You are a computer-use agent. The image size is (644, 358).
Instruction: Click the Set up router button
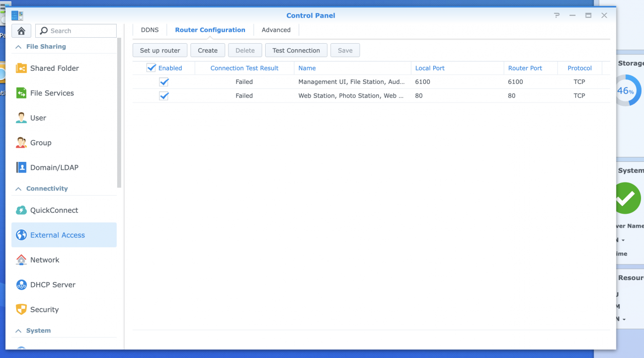(159, 50)
